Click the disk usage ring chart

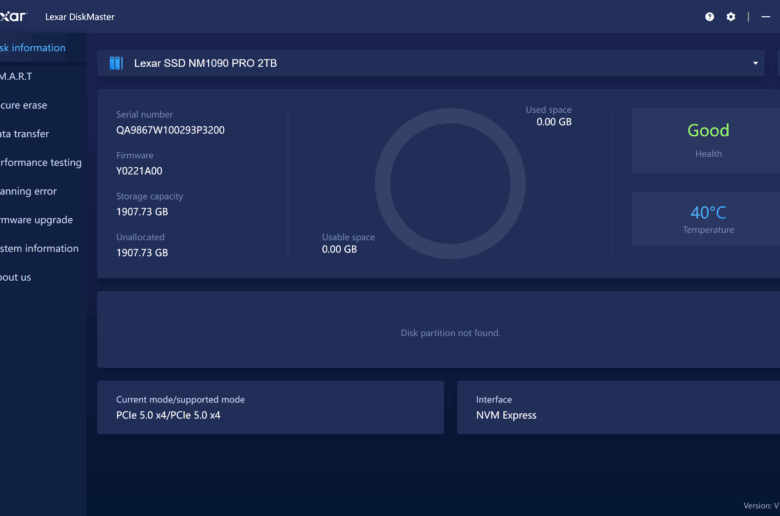click(450, 184)
